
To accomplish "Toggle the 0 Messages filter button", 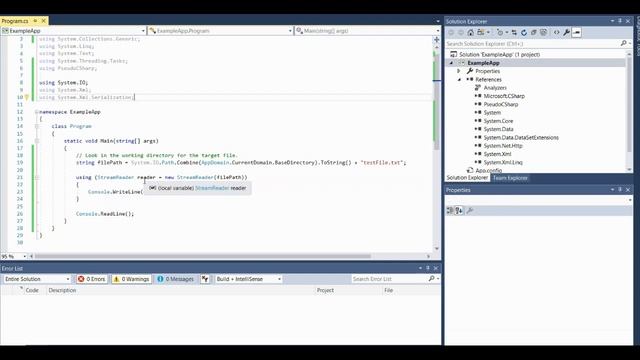I will (x=176, y=279).
